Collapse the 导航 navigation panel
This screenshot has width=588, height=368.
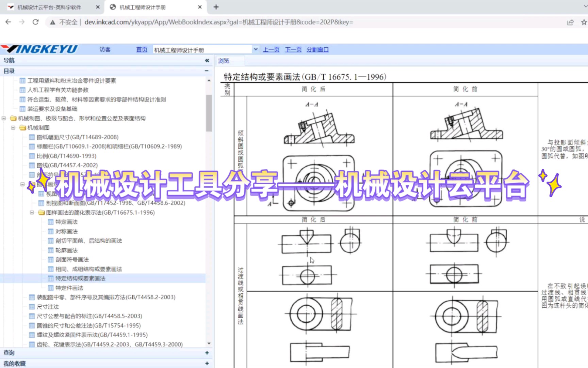click(207, 60)
